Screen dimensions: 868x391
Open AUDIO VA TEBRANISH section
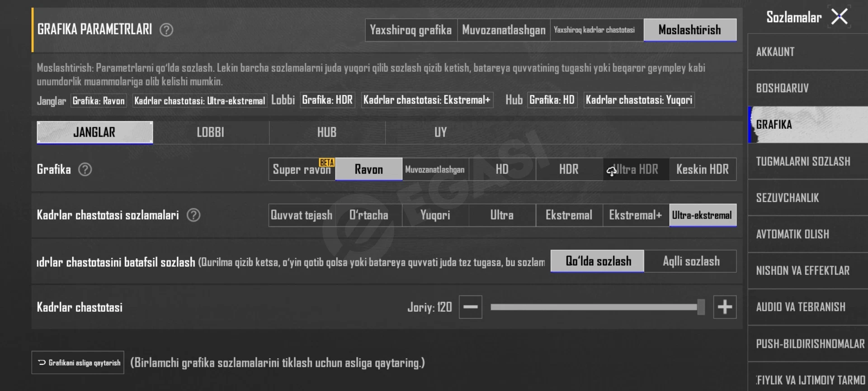[x=808, y=307]
